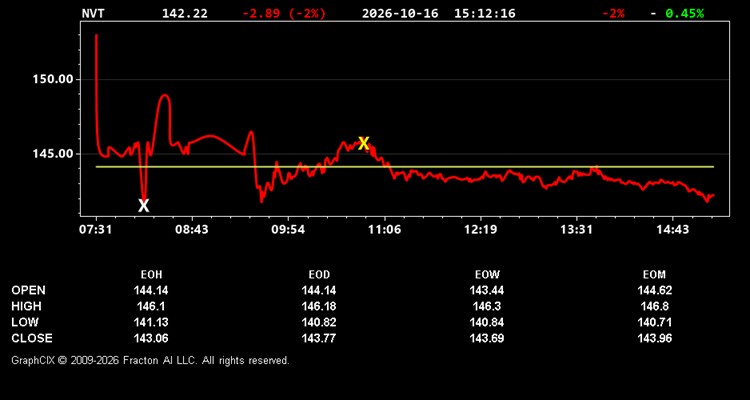
Task: Click the 12:19 time axis label
Action: pos(480,230)
